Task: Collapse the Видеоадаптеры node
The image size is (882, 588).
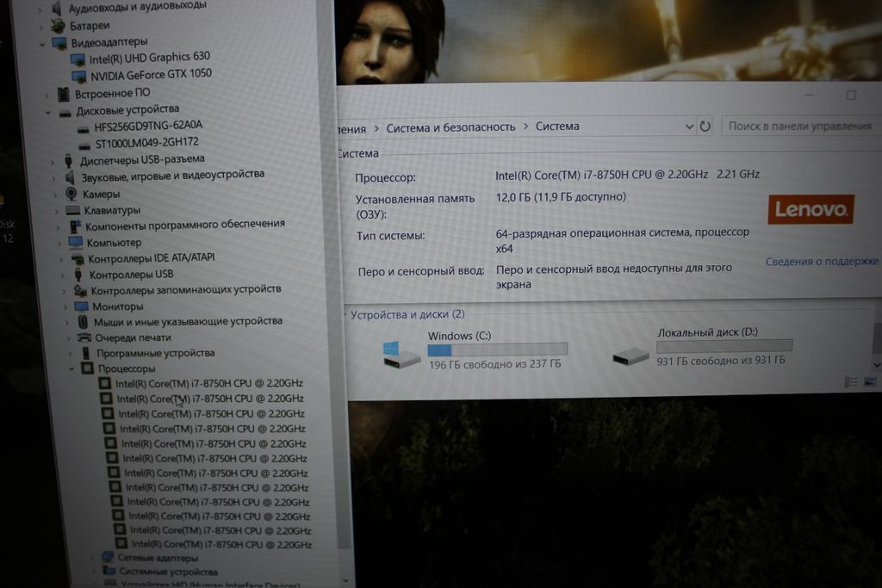Action: (42, 43)
